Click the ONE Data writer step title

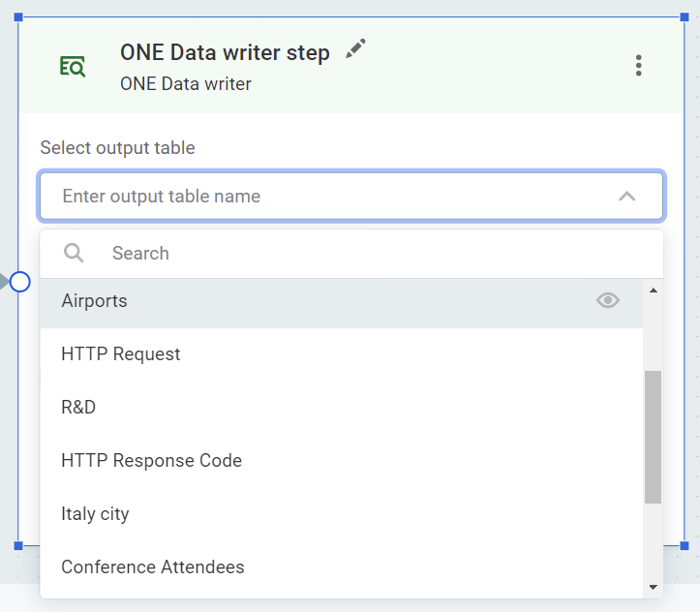225,53
